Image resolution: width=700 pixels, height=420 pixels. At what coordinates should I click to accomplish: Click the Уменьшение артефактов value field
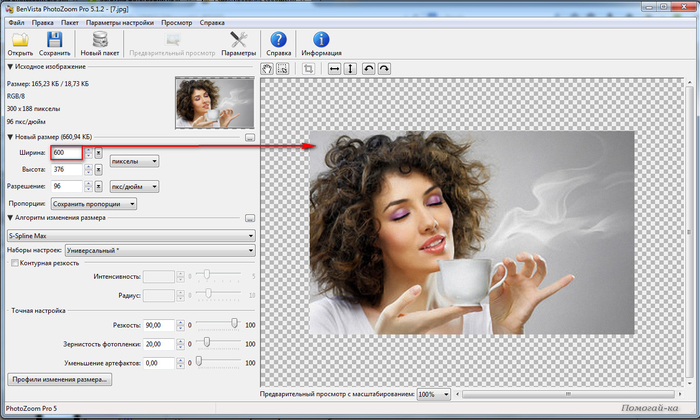pos(159,363)
